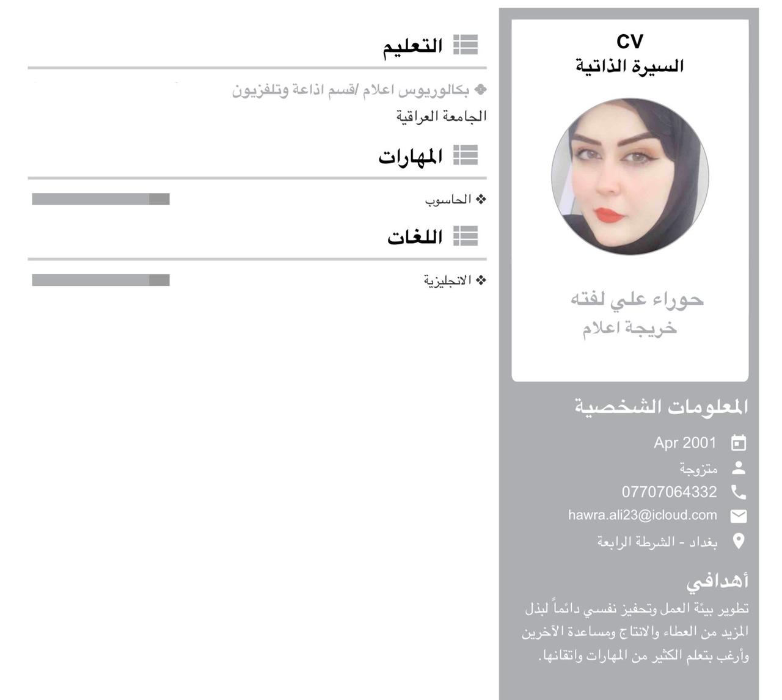782x700 pixels.
Task: Select the name حوراء علي لفته
Action: pyautogui.click(x=637, y=299)
